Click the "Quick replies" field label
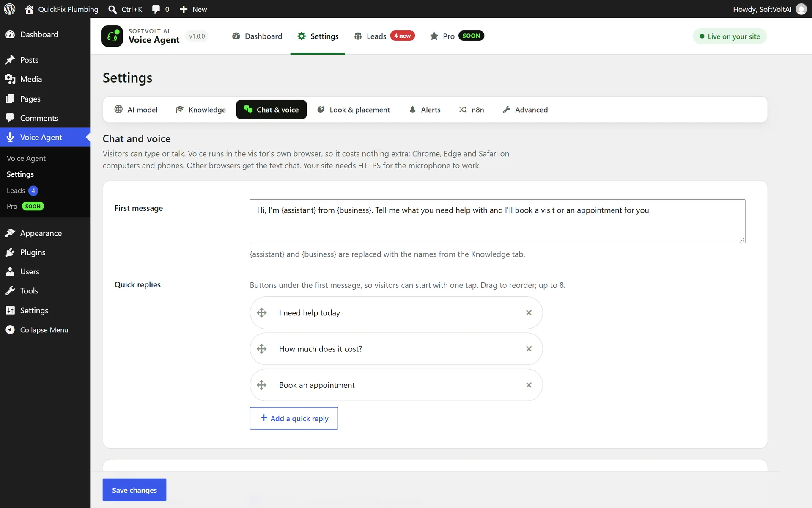Image resolution: width=812 pixels, height=508 pixels. click(x=137, y=284)
